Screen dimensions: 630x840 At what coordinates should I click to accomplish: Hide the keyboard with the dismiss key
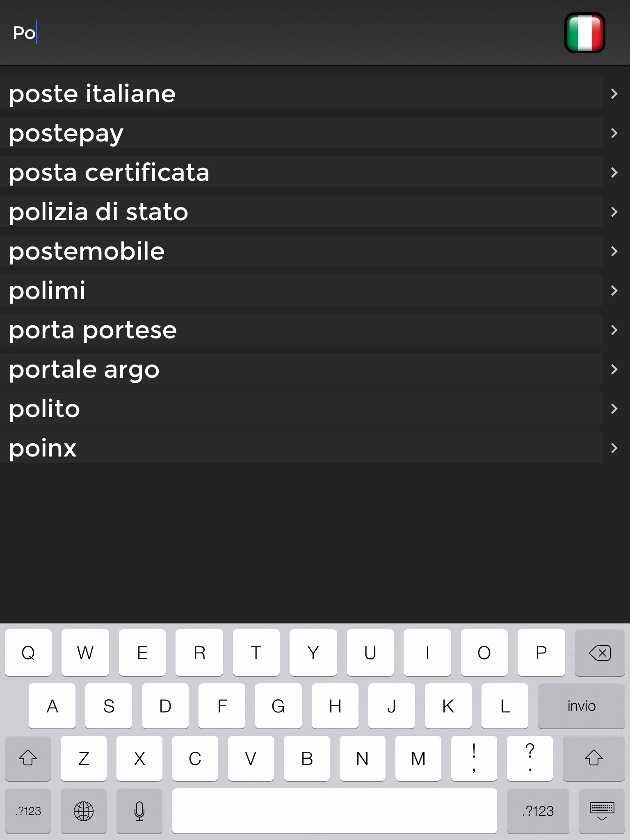pos(601,810)
